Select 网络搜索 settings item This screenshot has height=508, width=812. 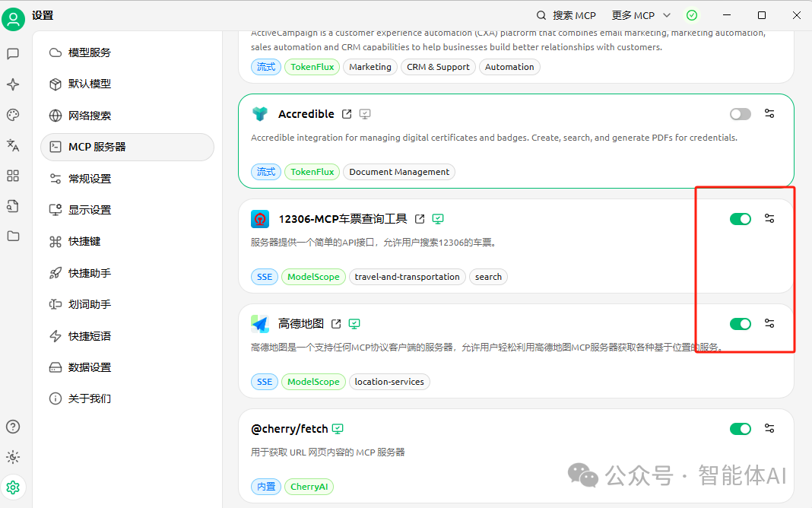click(x=128, y=116)
